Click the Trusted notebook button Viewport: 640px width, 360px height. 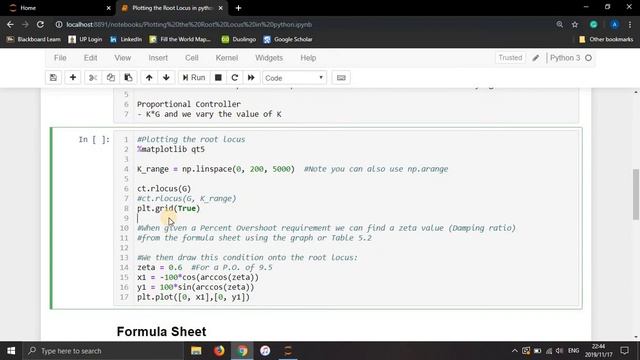pyautogui.click(x=510, y=58)
